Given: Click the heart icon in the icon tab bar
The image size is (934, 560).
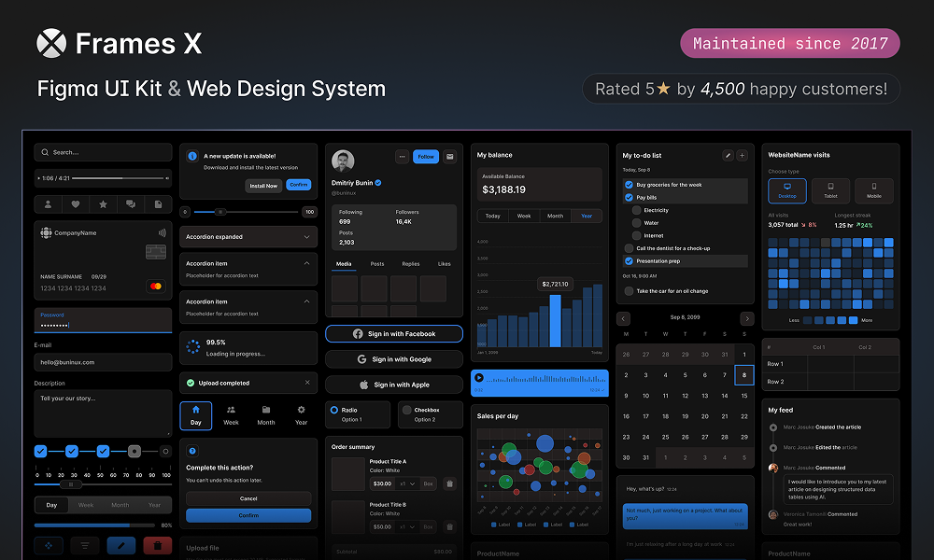Looking at the screenshot, I should [76, 204].
